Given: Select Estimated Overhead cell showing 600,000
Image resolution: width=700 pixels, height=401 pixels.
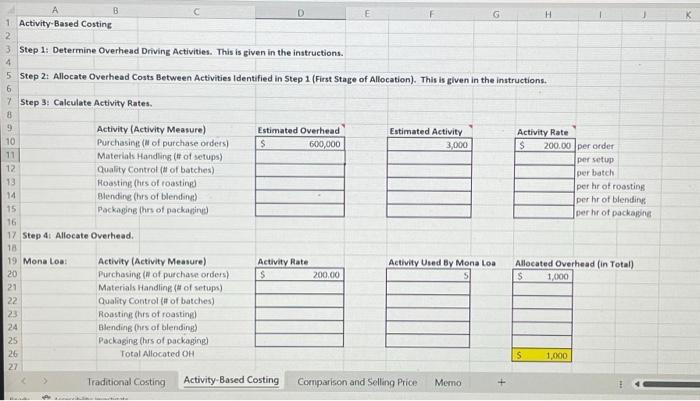Looking at the screenshot, I should coord(300,144).
